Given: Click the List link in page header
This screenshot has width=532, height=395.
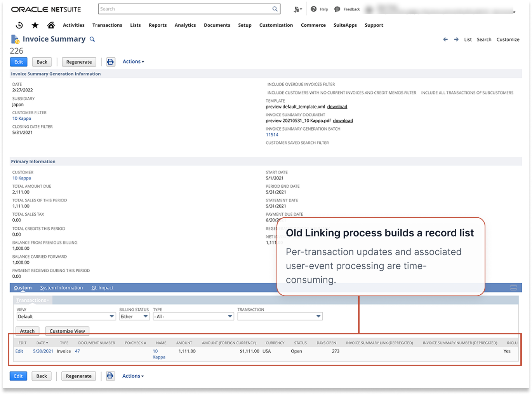Looking at the screenshot, I should point(468,39).
